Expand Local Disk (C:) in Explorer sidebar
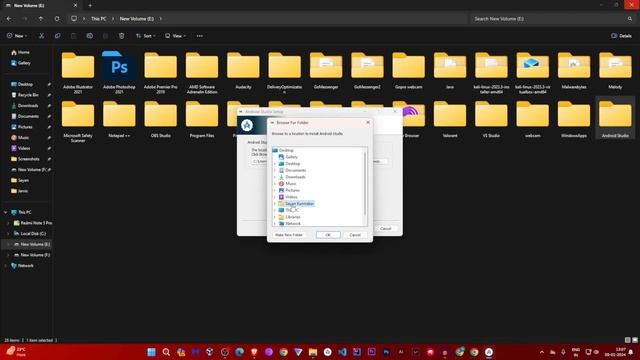Screen dimensions: 640x360 pyautogui.click(x=8, y=233)
